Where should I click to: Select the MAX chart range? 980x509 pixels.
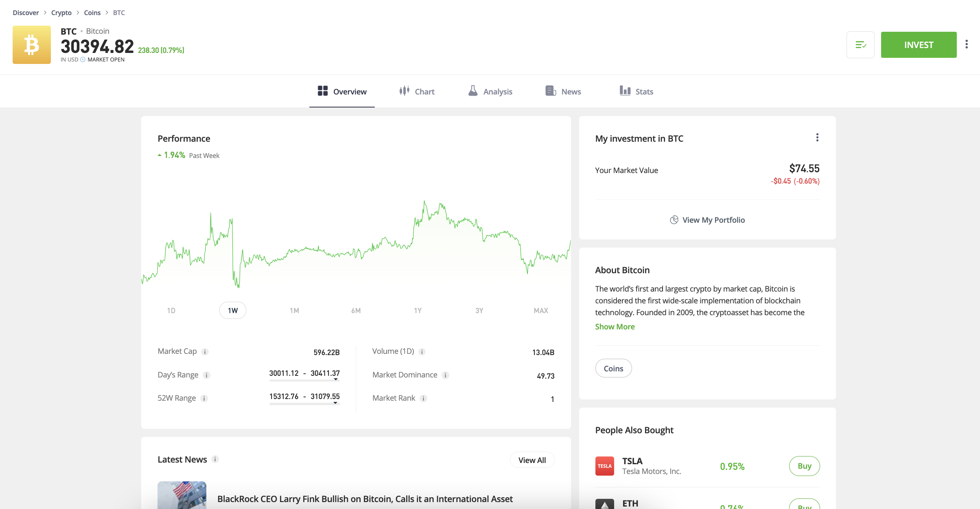pyautogui.click(x=541, y=311)
